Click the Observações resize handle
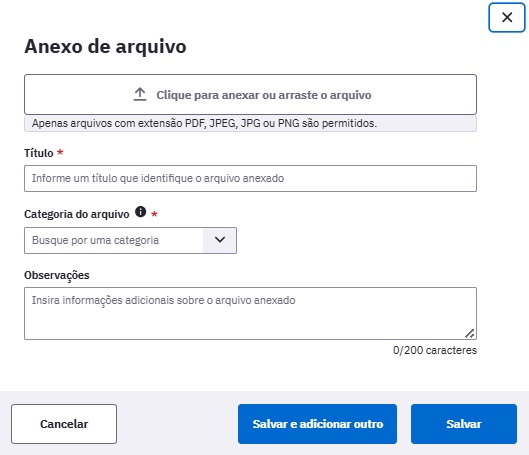The width and height of the screenshot is (529, 455). 470,334
